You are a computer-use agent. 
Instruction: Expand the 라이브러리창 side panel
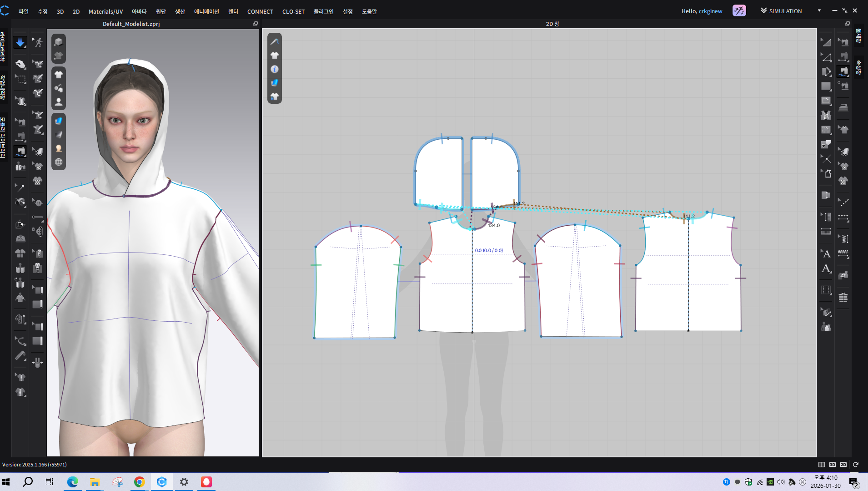[3, 46]
